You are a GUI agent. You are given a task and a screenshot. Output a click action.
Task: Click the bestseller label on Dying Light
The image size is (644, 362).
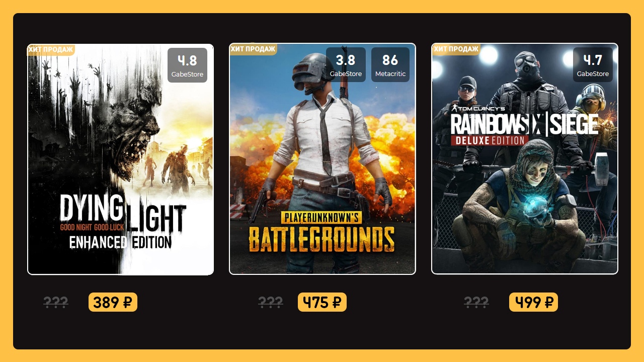coord(51,49)
